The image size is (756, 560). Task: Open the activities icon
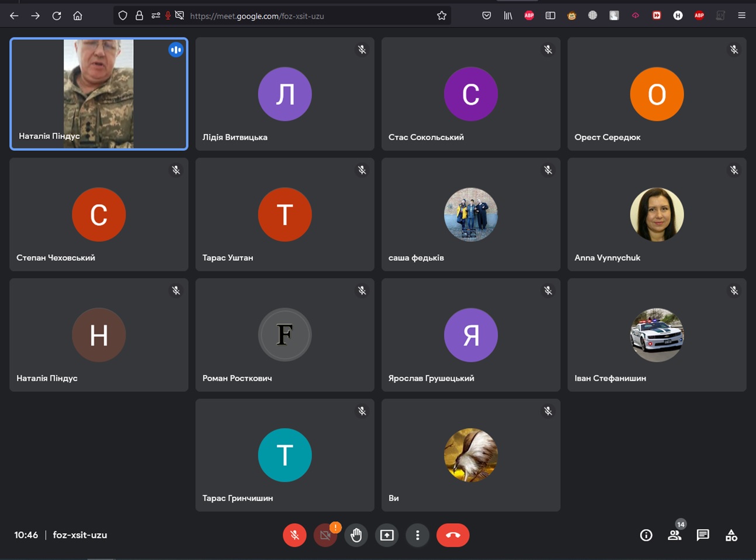tap(731, 535)
